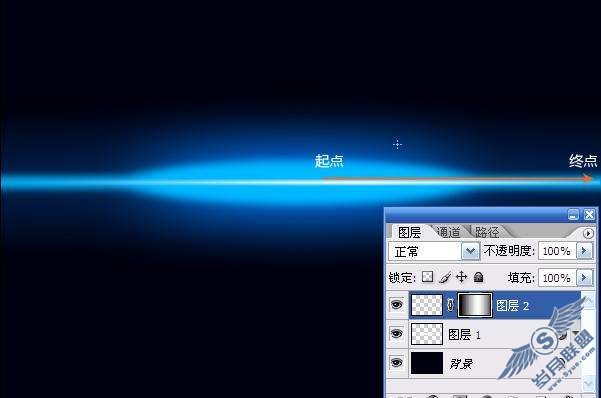Open the 不透明度 slider arrow
The image size is (601, 398).
585,251
